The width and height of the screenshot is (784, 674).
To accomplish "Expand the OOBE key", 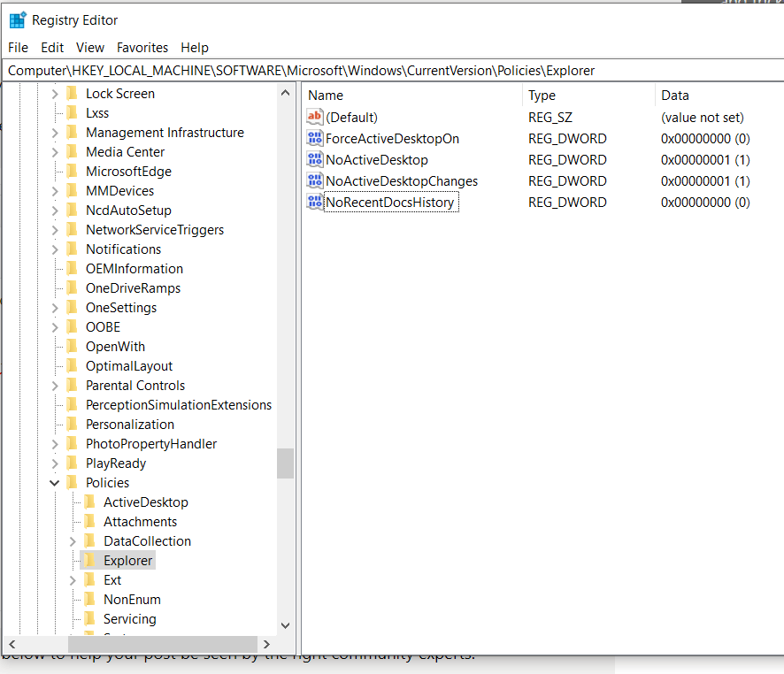I will 55,327.
